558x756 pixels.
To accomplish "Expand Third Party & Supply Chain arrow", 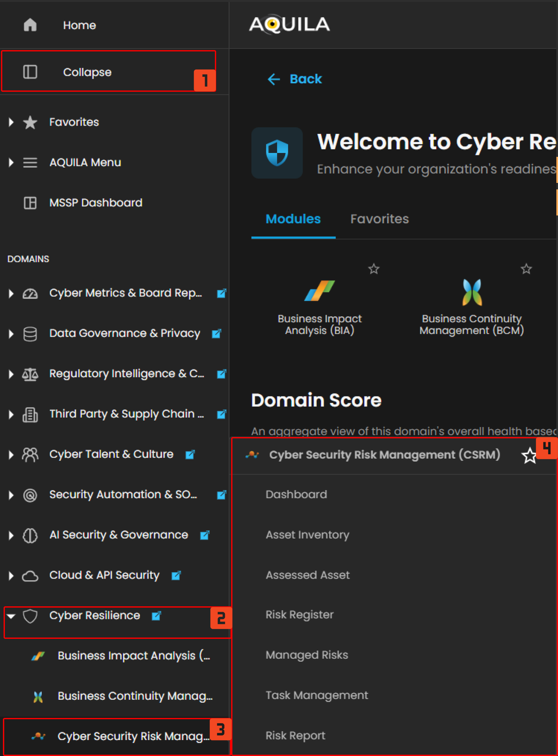I will click(11, 414).
